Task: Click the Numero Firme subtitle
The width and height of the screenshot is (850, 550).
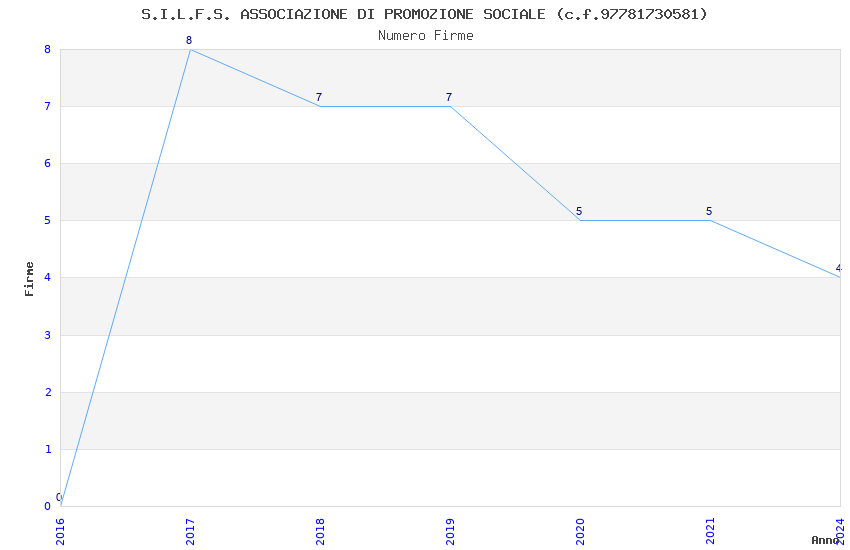Action: click(x=426, y=36)
